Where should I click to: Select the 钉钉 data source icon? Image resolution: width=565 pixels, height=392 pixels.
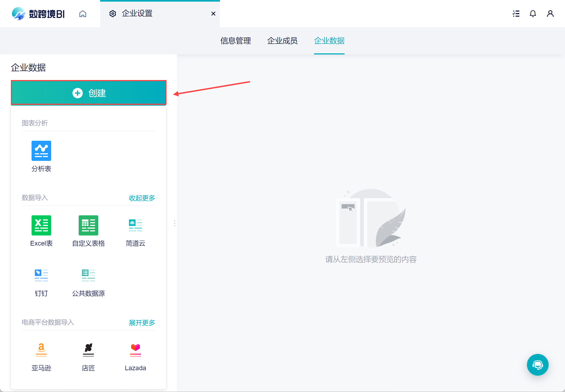click(x=41, y=275)
